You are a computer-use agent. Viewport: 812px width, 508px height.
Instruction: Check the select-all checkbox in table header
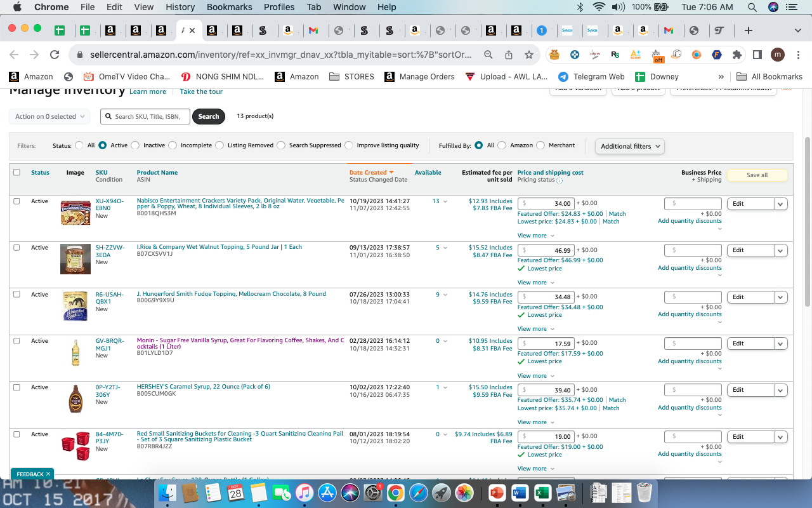pos(16,172)
